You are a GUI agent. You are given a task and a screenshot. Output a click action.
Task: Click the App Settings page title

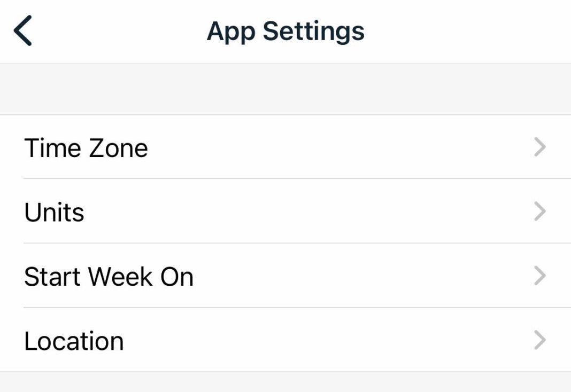[x=285, y=31]
